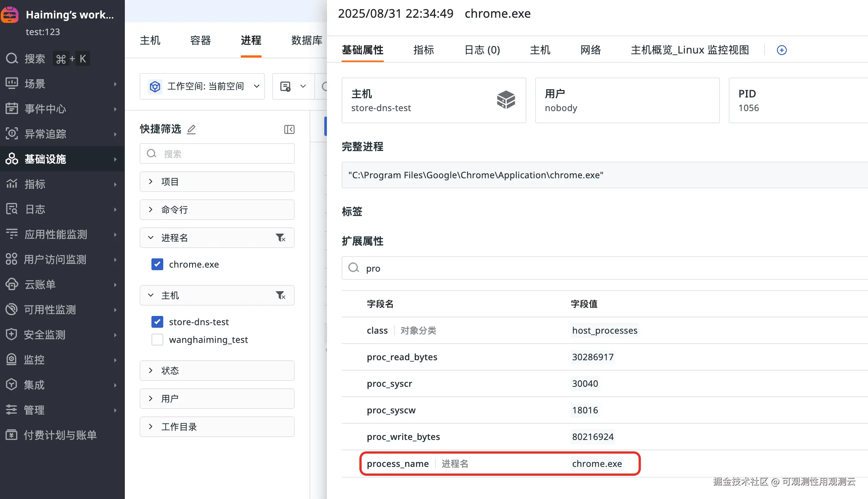Open 应用性能监测 in the sidebar

click(62, 234)
